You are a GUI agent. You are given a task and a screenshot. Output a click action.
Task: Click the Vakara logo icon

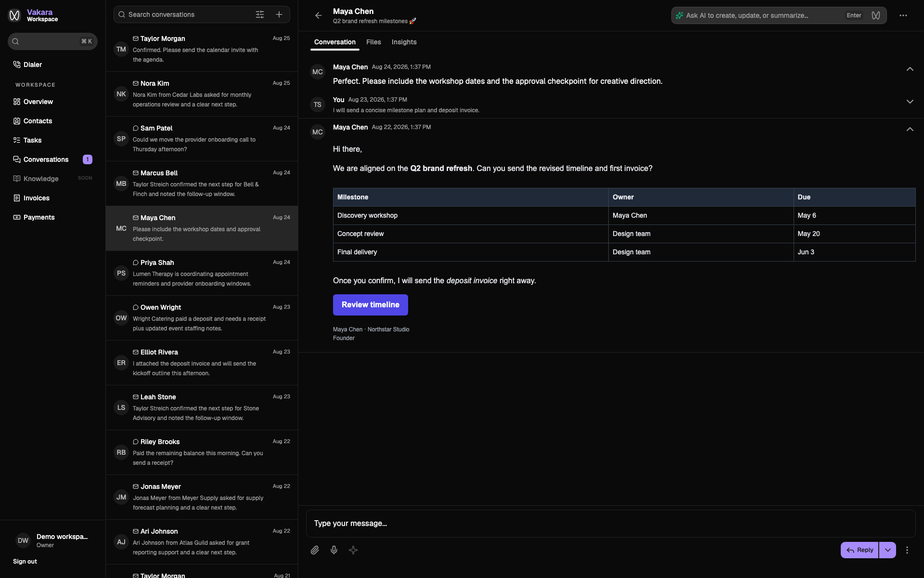(15, 15)
